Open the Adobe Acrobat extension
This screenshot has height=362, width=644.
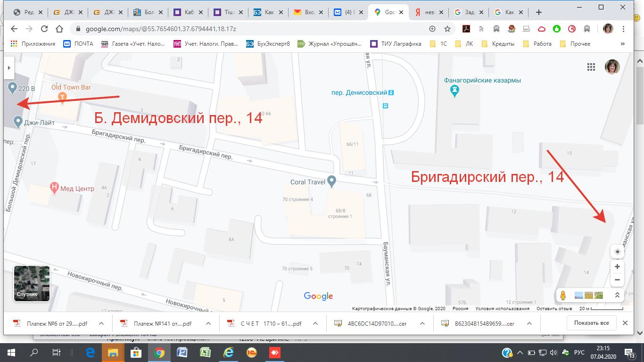coord(466,29)
